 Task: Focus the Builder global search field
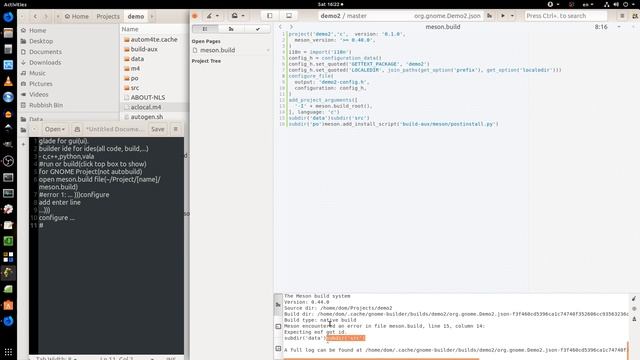pos(565,16)
